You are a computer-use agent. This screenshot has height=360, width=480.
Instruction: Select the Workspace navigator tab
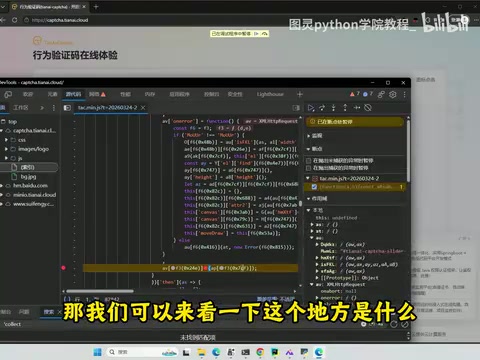[x=21, y=108]
